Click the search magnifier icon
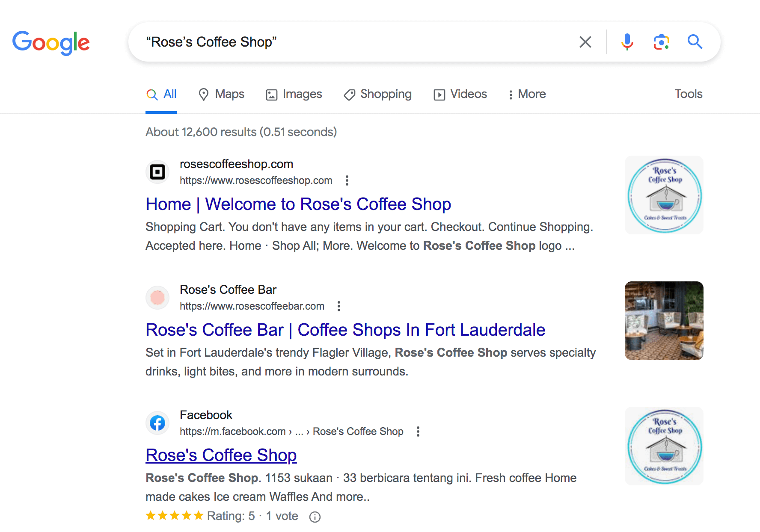 (695, 41)
